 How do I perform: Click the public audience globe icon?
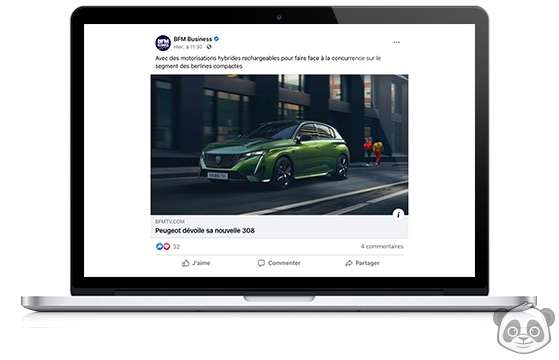[x=209, y=47]
